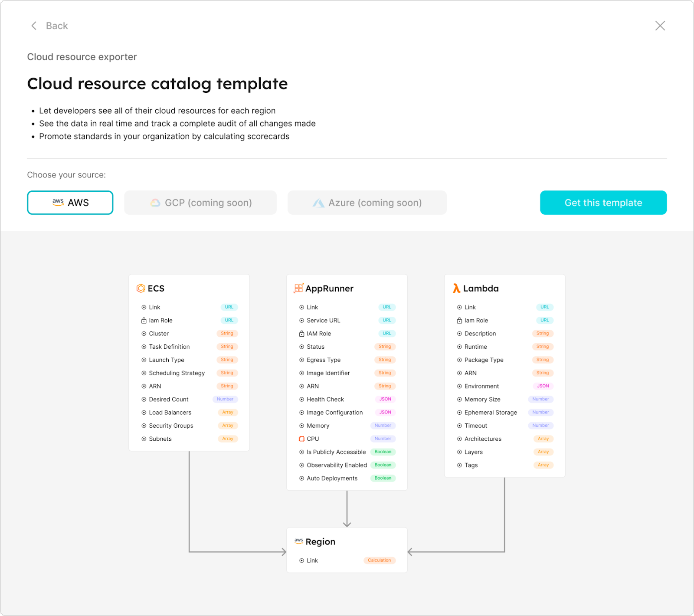This screenshot has height=616, width=694.
Task: Click the "Ephemeral Storage" property
Action: 491,413
